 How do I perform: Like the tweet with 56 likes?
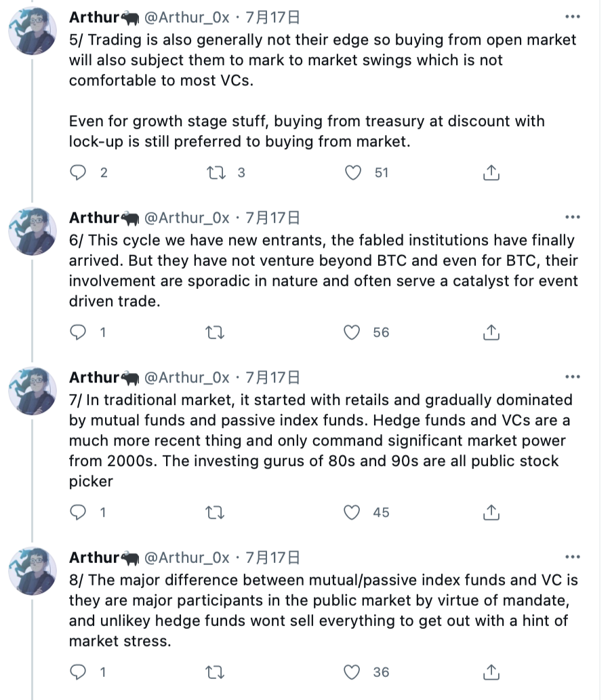tap(352, 332)
